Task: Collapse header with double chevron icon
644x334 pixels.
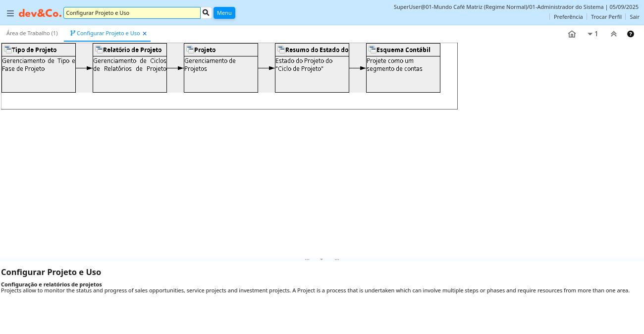Action: (x=614, y=34)
